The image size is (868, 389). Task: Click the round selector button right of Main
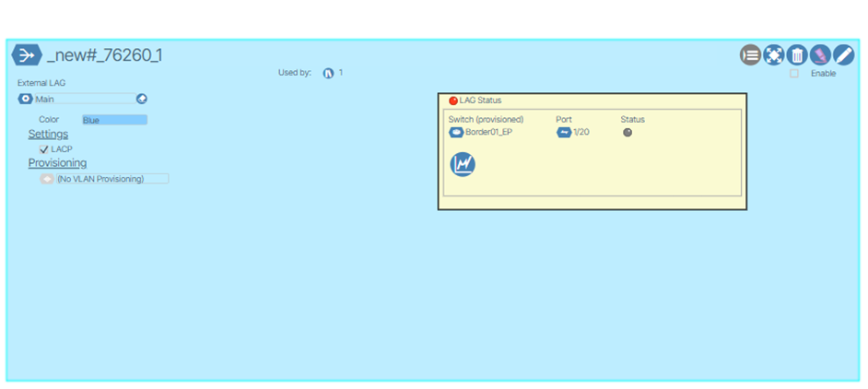(x=142, y=99)
